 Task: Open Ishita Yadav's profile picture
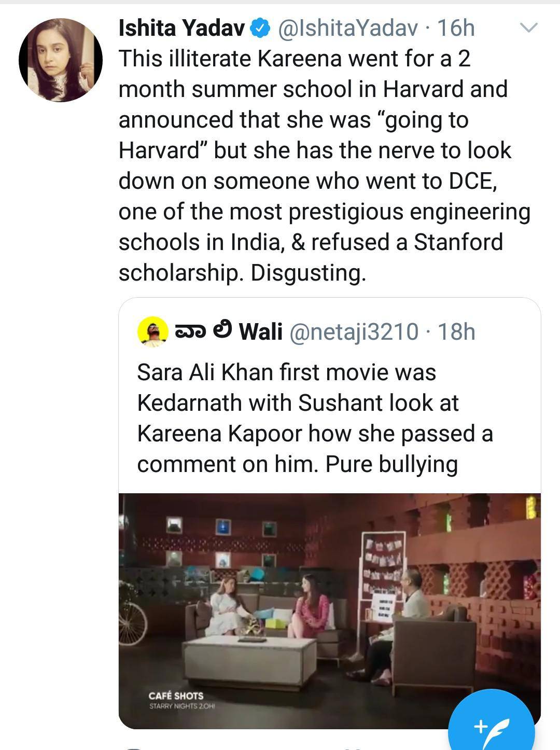pyautogui.click(x=62, y=60)
